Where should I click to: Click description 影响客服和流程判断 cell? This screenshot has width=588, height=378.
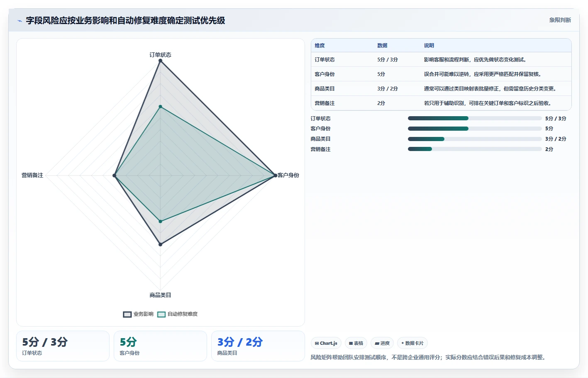pos(476,60)
